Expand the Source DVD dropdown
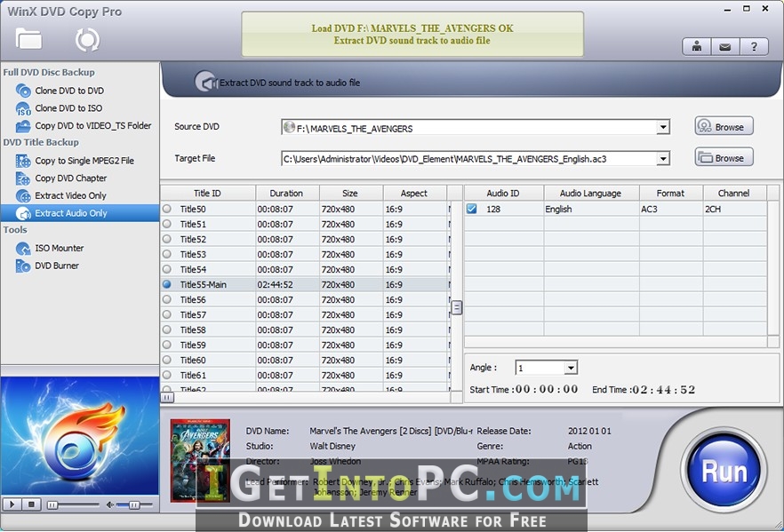Screen dimensions: 784x532 tap(663, 127)
